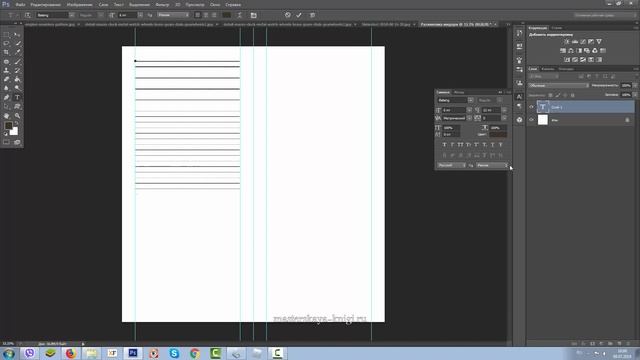Open language dropdown in Character panel

click(451, 165)
